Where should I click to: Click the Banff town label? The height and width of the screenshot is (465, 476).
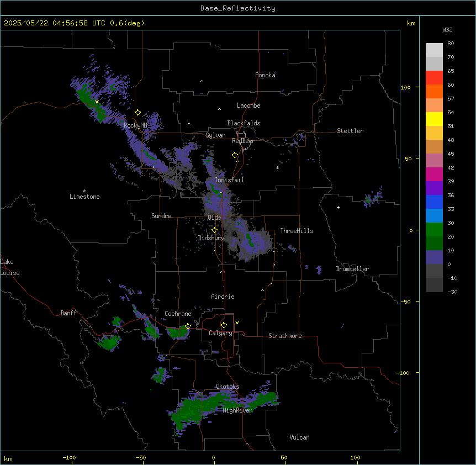click(x=68, y=313)
